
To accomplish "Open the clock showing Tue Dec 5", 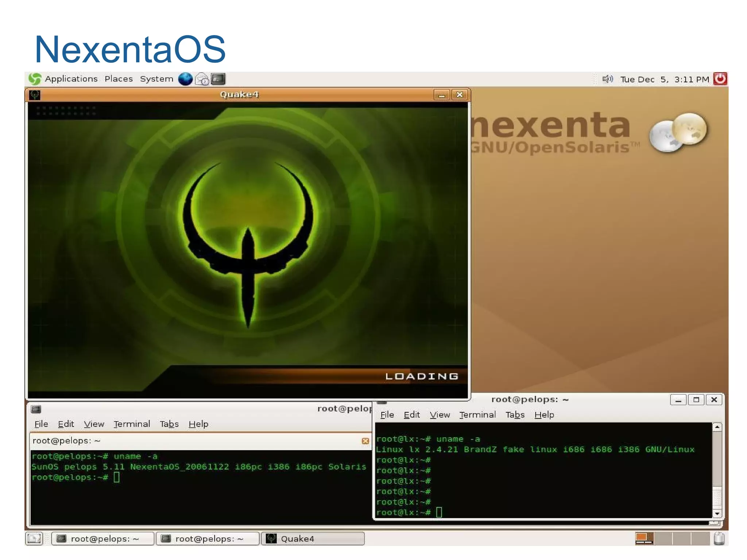I will coord(665,79).
